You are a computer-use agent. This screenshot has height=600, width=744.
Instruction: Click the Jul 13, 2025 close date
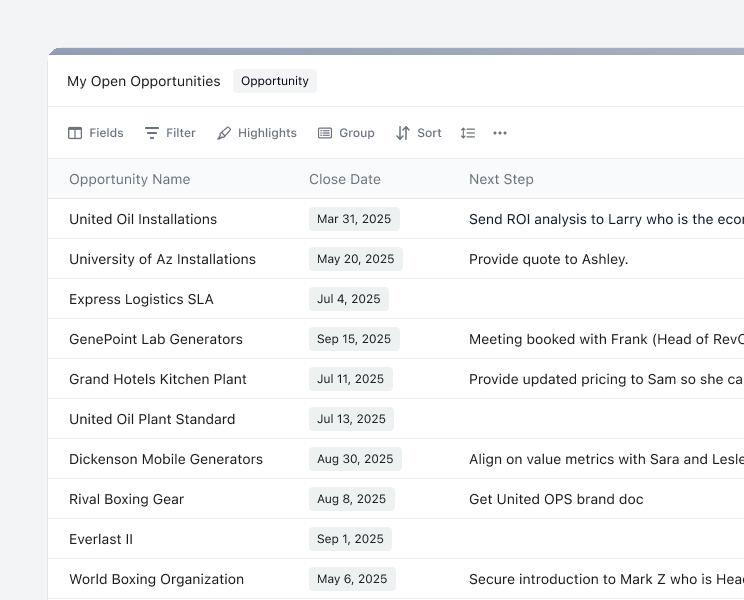tap(351, 419)
